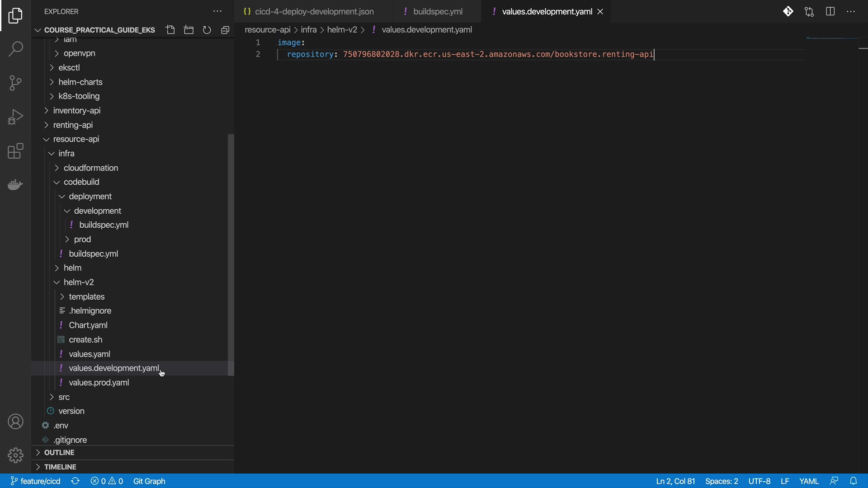868x488 pixels.
Task: Expand the TIMELINE section
Action: click(60, 467)
